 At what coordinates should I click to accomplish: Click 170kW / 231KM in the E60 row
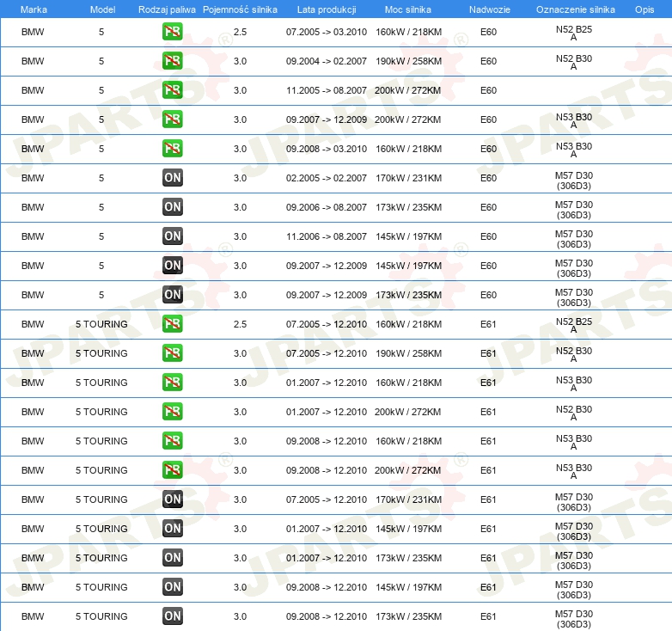click(x=408, y=178)
